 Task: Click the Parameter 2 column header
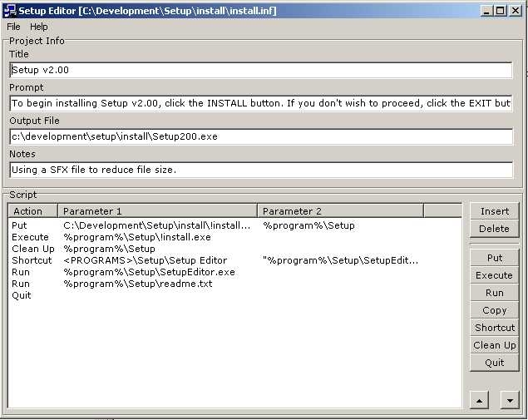340,211
